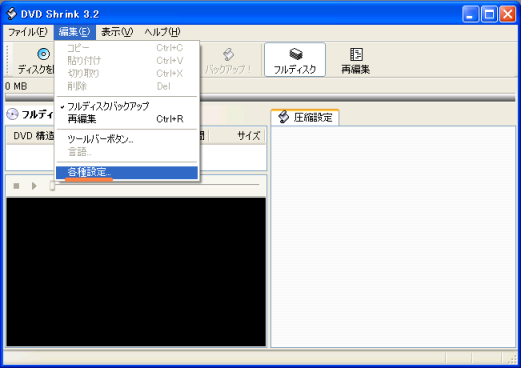The image size is (521, 368).
Task: Click the DVD 構造 column header
Action: tap(30, 136)
